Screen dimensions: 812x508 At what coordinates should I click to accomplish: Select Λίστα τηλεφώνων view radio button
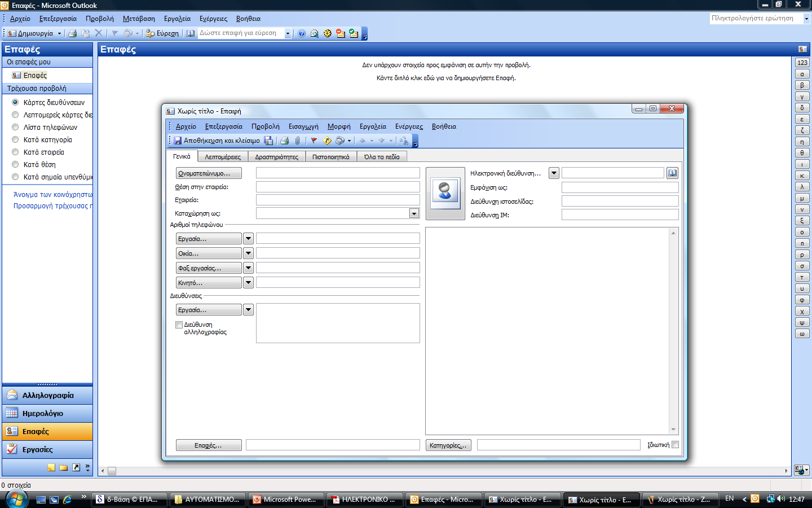point(15,127)
